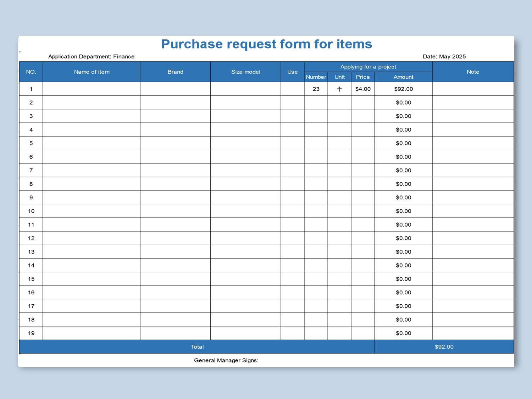The image size is (532, 399).
Task: Select the Date: May 2025 text
Action: (x=444, y=56)
